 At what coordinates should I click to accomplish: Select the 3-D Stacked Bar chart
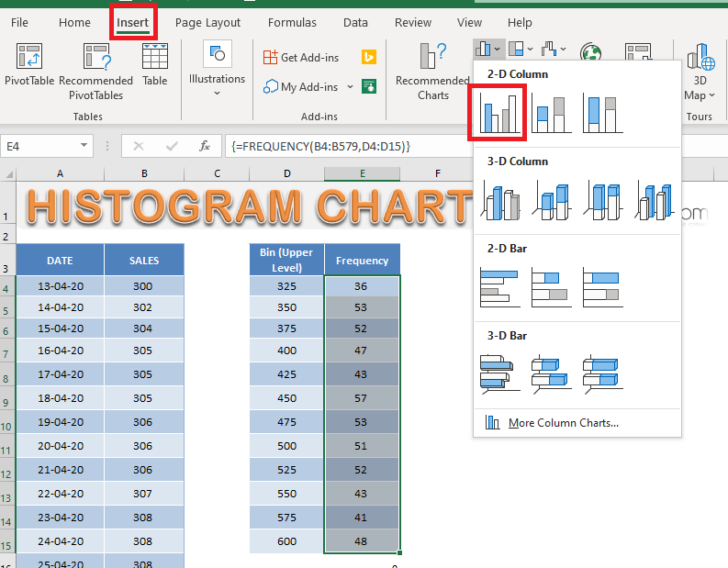551,374
